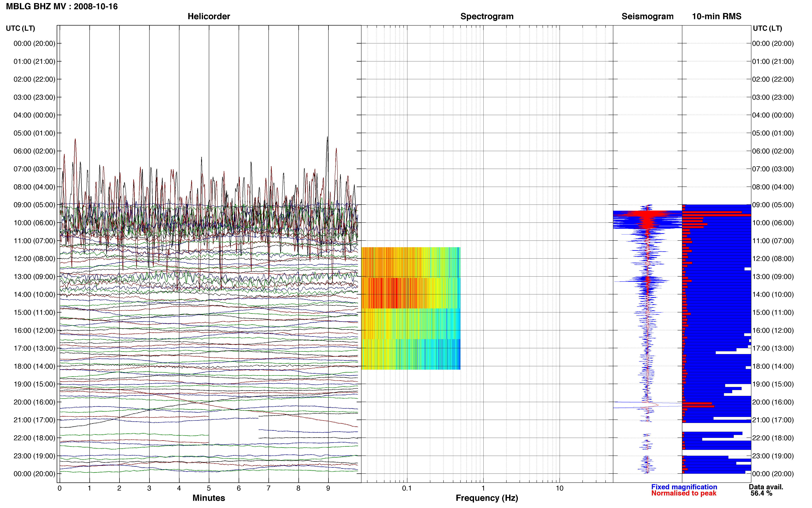Click right-side time label '13:00 (09:00)'
The height and width of the screenshot is (508, 812).
773,277
